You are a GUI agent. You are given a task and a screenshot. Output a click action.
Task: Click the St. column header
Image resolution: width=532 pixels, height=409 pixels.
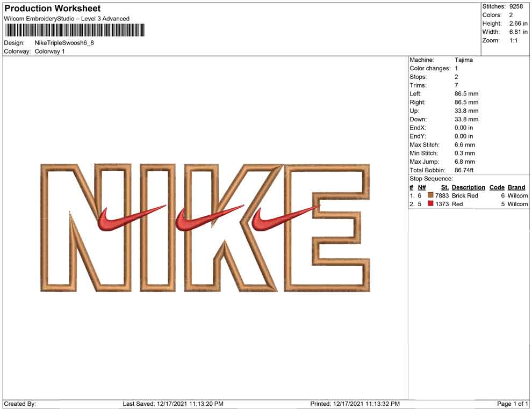pos(444,187)
